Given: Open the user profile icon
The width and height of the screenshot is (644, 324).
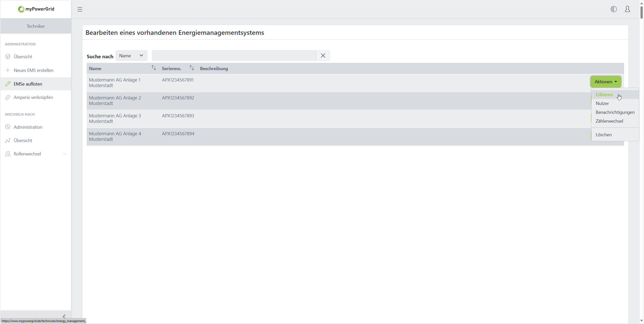Looking at the screenshot, I should point(627,9).
